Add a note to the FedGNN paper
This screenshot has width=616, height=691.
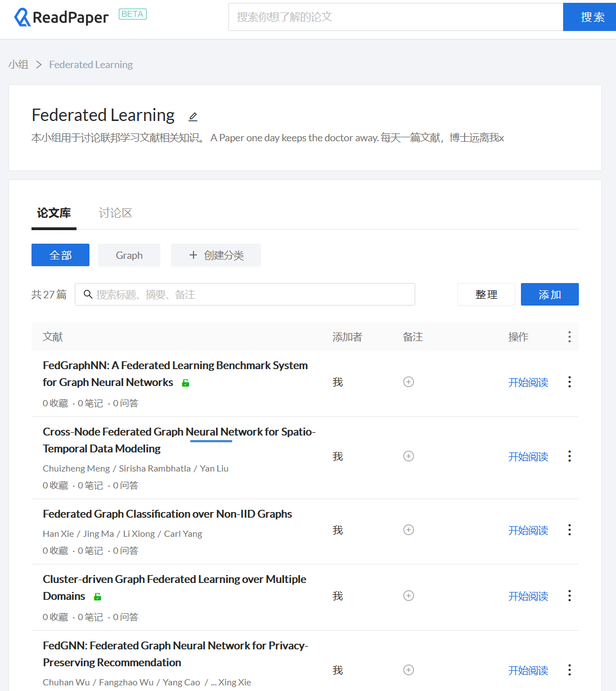coord(409,670)
